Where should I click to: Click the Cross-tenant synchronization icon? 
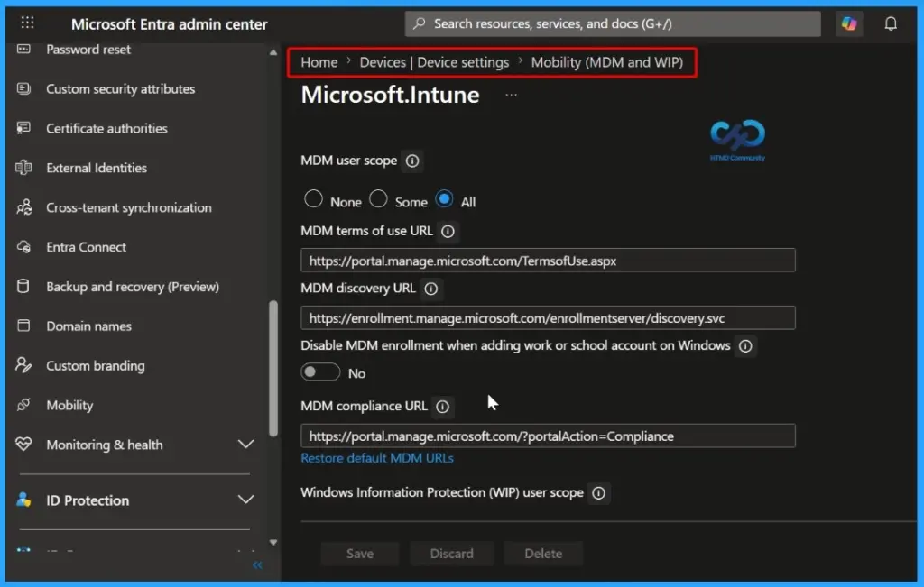23,207
